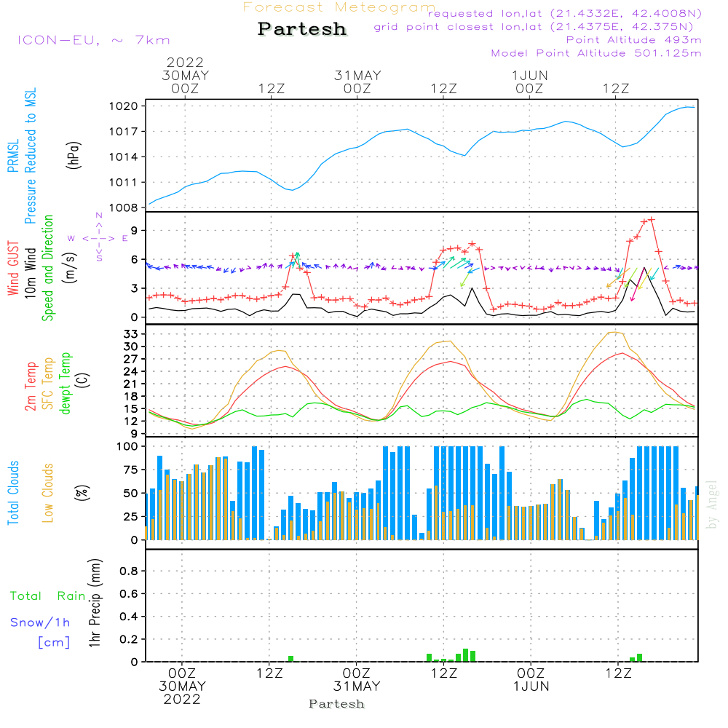Click the (%) cloud unit label

82,493
